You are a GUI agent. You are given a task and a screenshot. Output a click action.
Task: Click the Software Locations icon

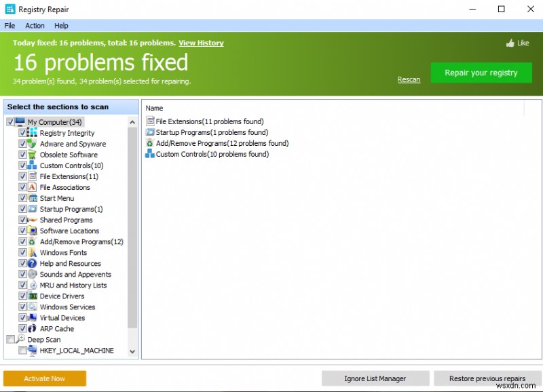[32, 231]
